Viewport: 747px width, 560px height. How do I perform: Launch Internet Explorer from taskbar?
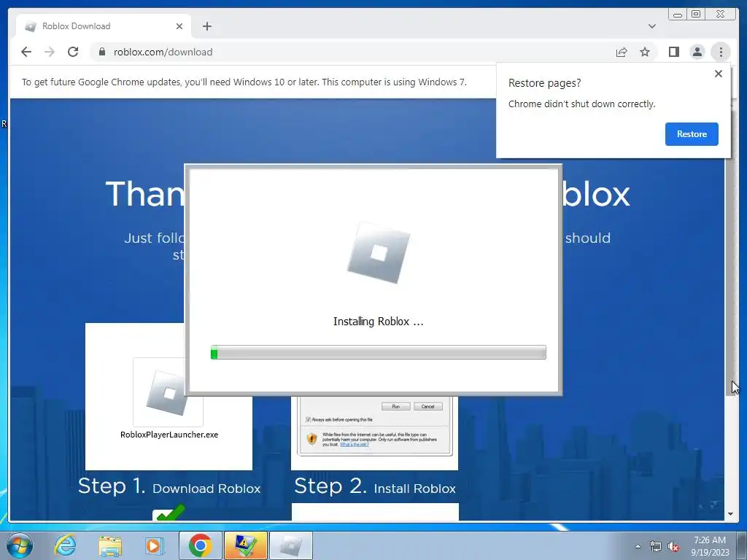[x=65, y=545]
